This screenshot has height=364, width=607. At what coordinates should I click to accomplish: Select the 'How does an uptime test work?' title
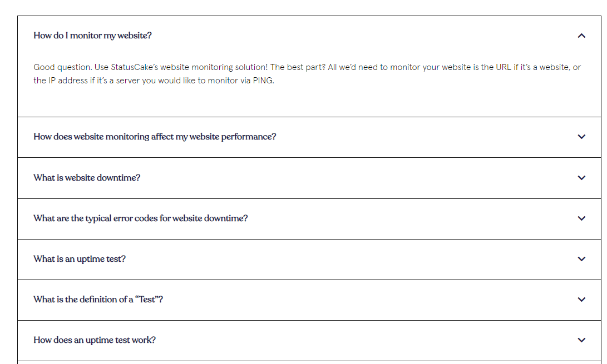(x=95, y=340)
